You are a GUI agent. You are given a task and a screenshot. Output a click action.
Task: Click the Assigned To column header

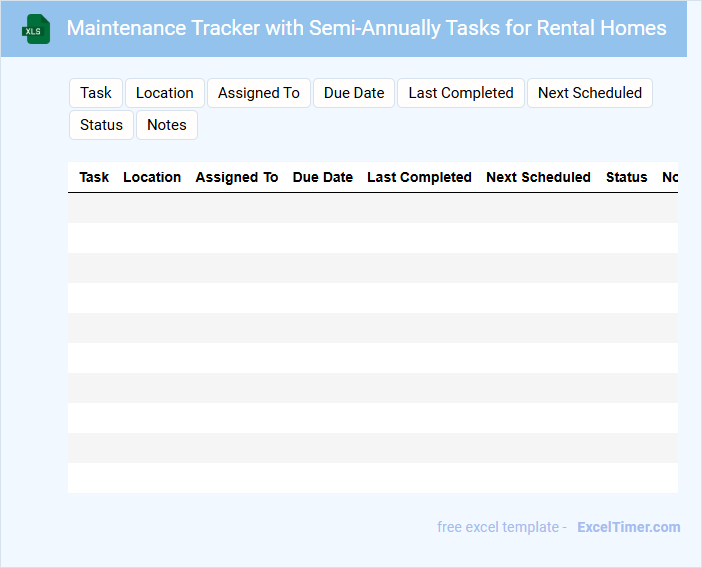tap(237, 177)
